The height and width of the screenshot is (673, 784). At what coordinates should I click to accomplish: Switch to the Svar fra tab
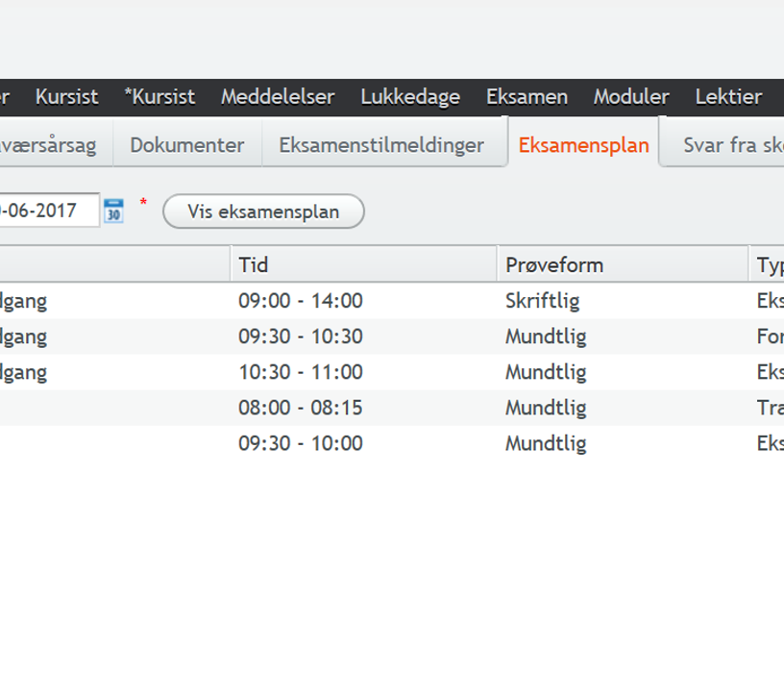[723, 145]
